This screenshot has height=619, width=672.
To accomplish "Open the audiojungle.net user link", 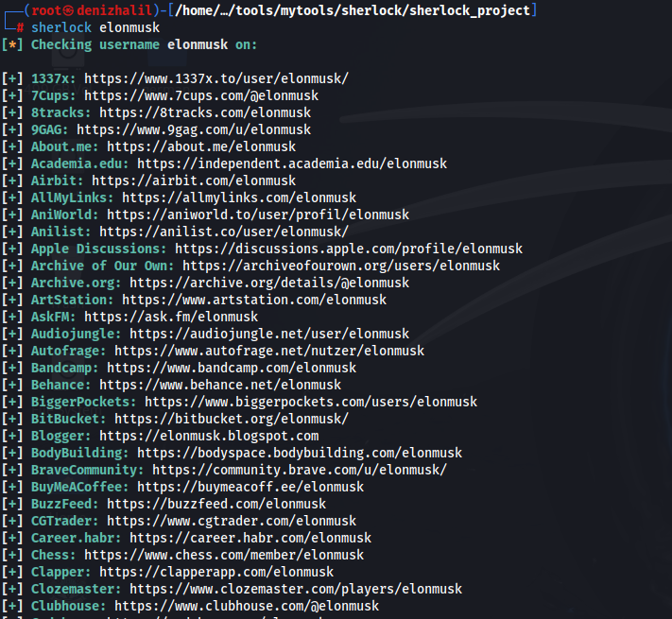I will (x=269, y=334).
